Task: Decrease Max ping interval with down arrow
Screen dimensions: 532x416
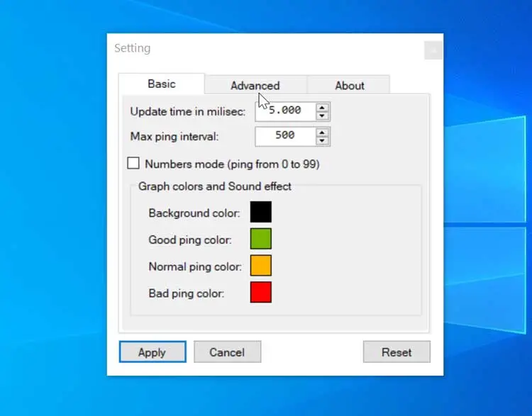Action: click(x=322, y=141)
